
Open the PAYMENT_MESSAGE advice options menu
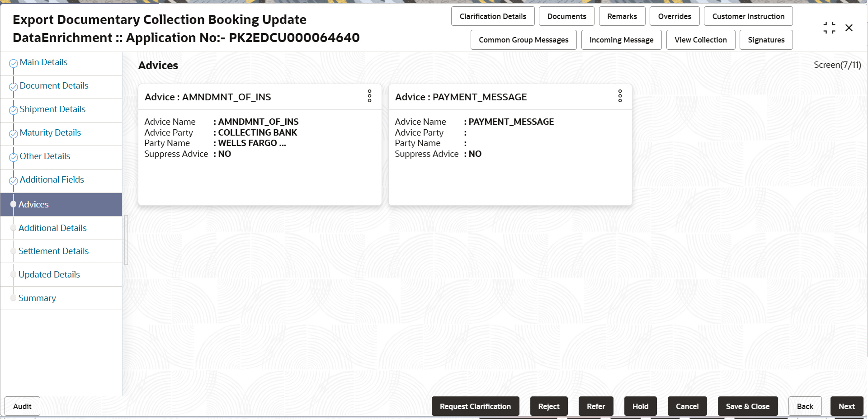tap(620, 96)
